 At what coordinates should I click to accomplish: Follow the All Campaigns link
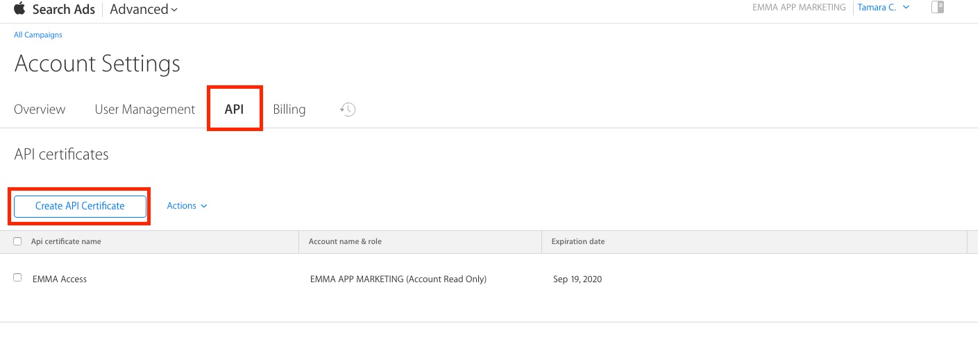click(x=37, y=35)
